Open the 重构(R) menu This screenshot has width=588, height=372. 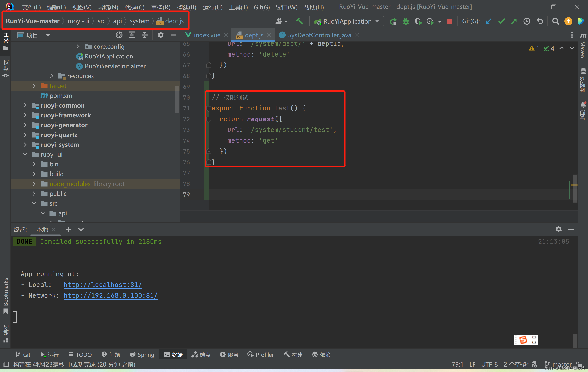point(161,7)
